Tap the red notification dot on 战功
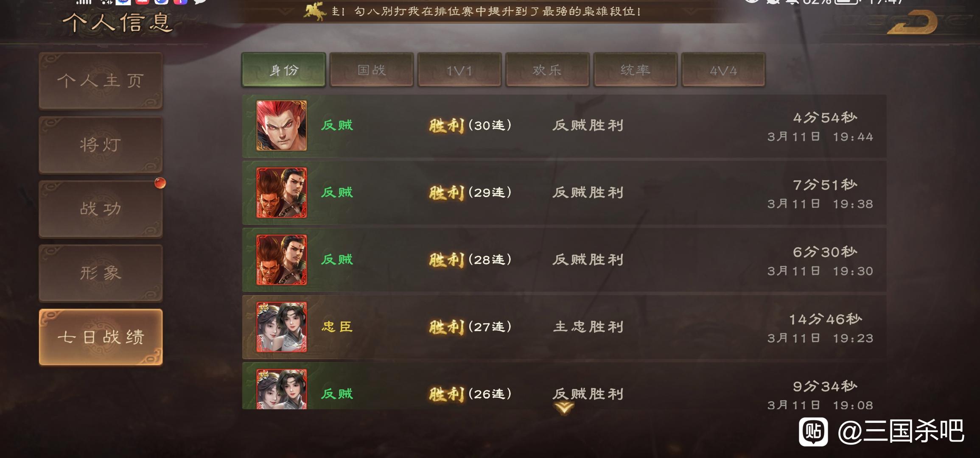The height and width of the screenshot is (458, 980). (160, 183)
